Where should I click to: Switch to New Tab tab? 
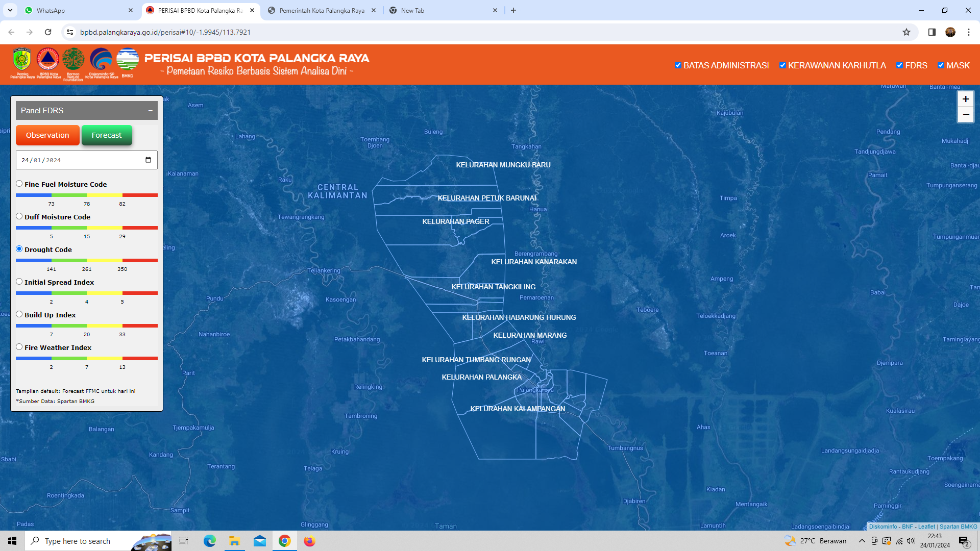click(x=443, y=10)
